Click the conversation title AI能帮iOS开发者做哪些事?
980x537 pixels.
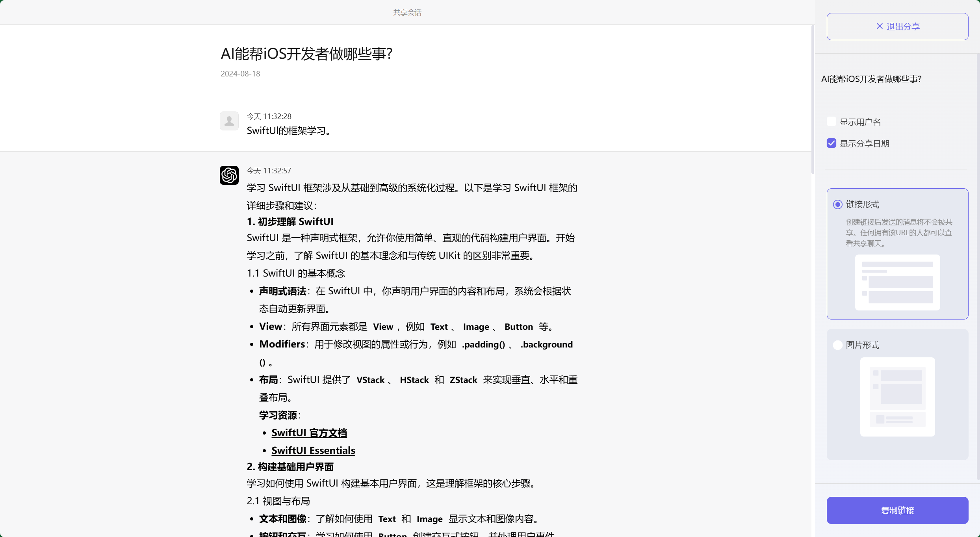(307, 54)
